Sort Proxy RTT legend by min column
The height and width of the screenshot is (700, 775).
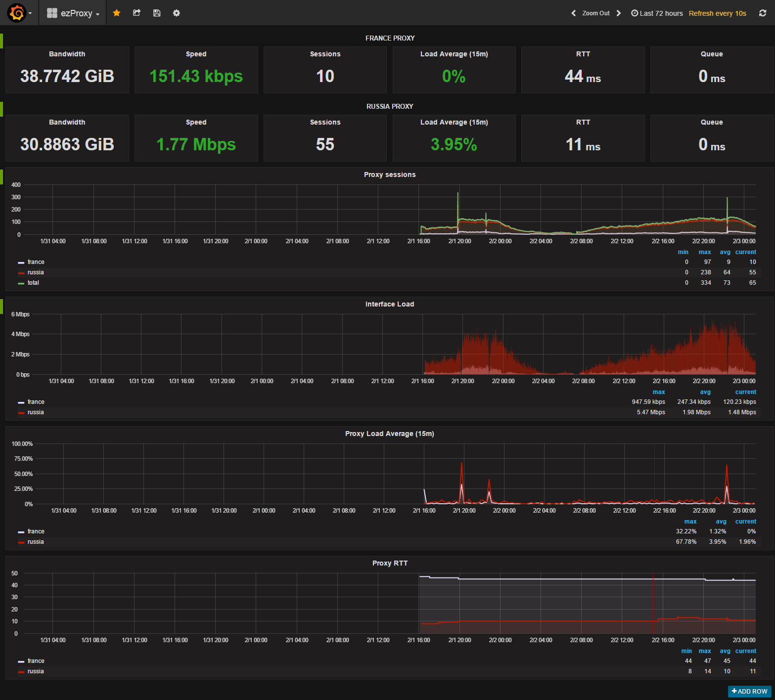[686, 651]
